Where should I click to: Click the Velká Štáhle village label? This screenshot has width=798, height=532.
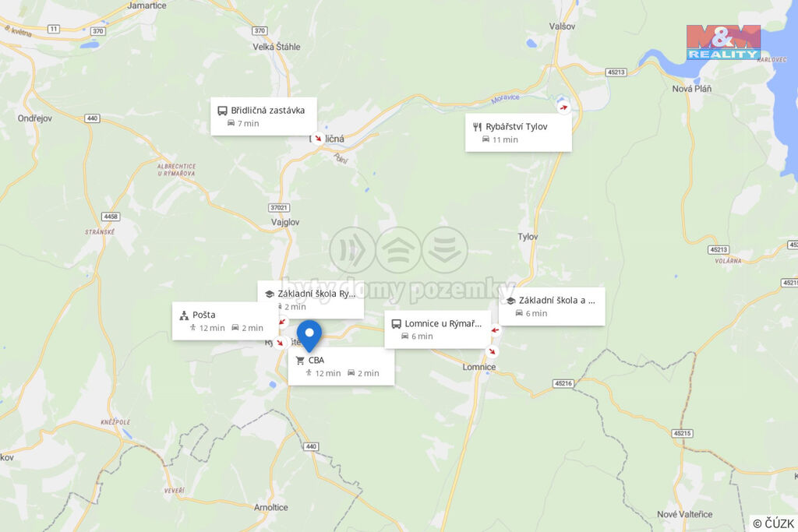click(277, 47)
